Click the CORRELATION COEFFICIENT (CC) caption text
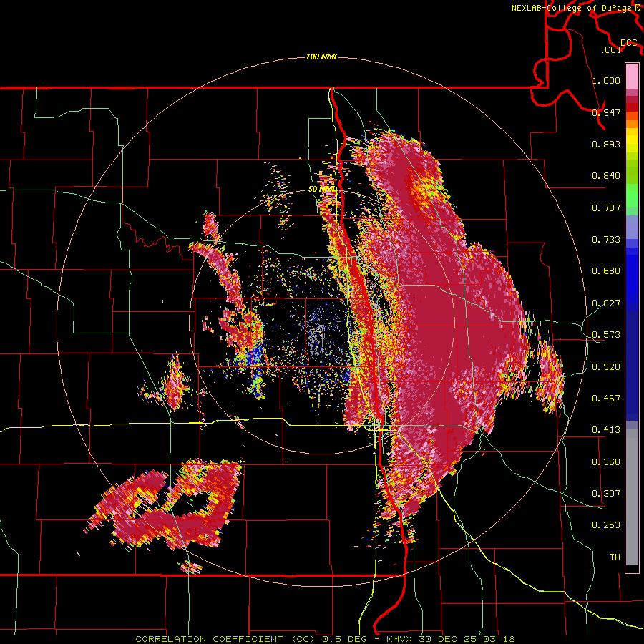The height and width of the screenshot is (644, 644). point(225,639)
